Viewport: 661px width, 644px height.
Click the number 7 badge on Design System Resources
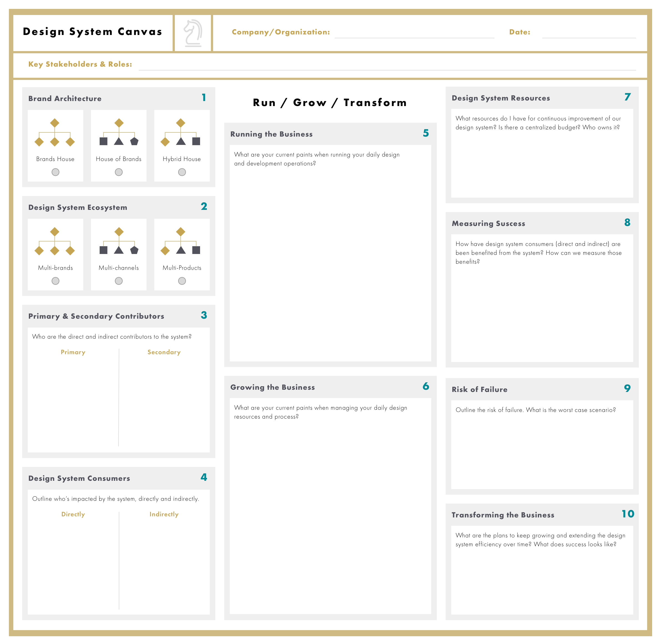pos(627,97)
